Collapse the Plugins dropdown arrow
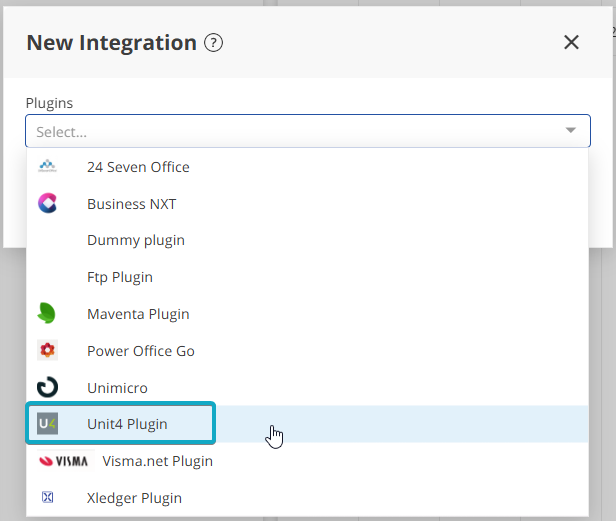 [570, 131]
